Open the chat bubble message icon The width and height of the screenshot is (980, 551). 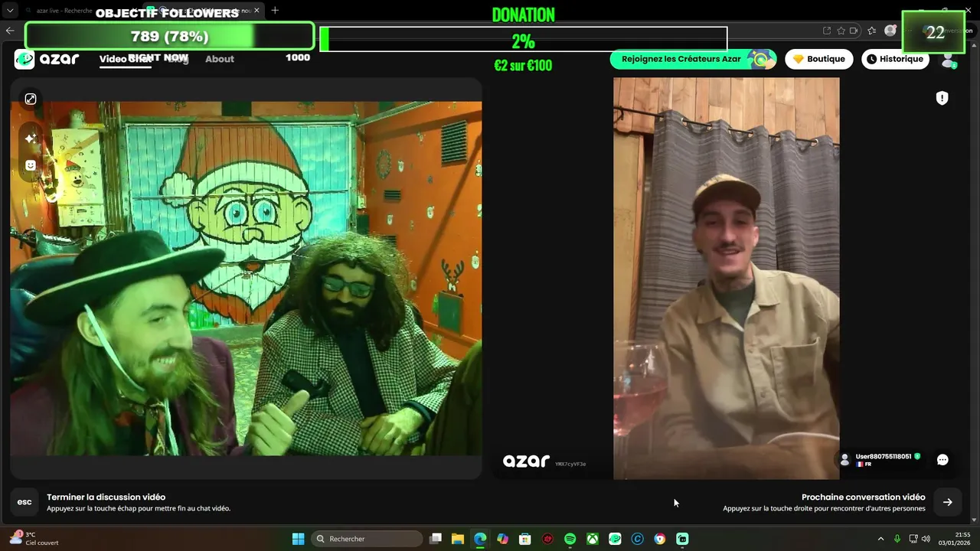(942, 460)
